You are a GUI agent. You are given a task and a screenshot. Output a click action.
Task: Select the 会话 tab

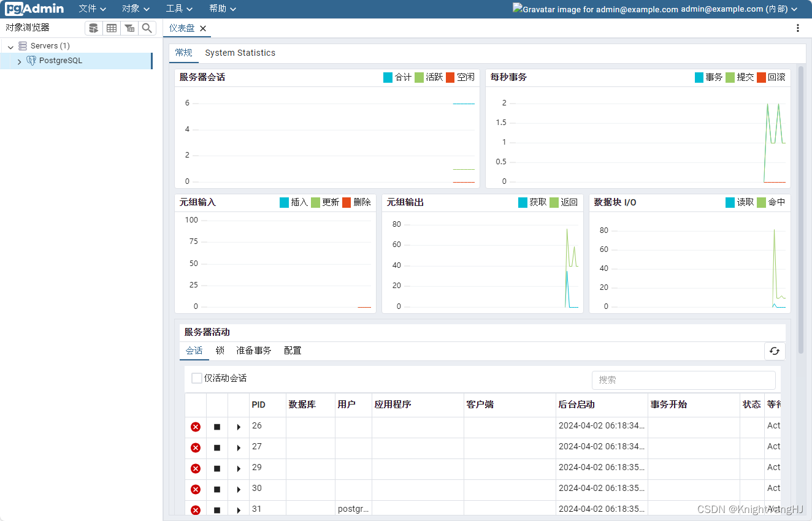click(194, 351)
